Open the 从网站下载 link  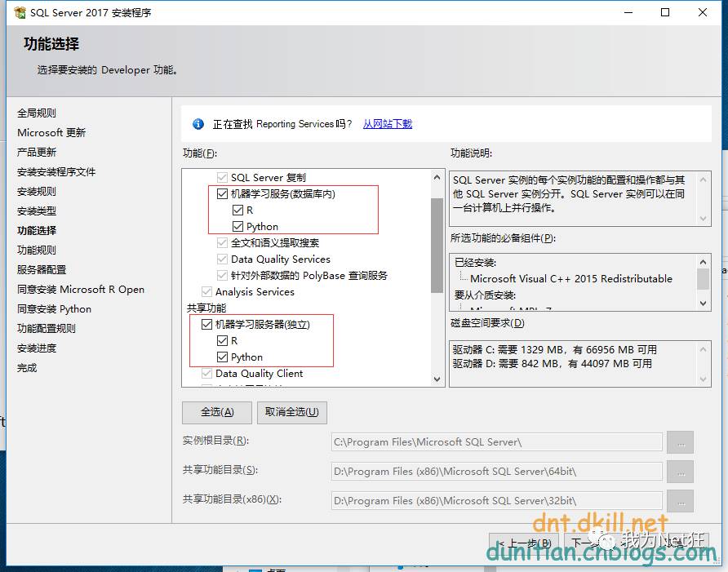coord(387,124)
